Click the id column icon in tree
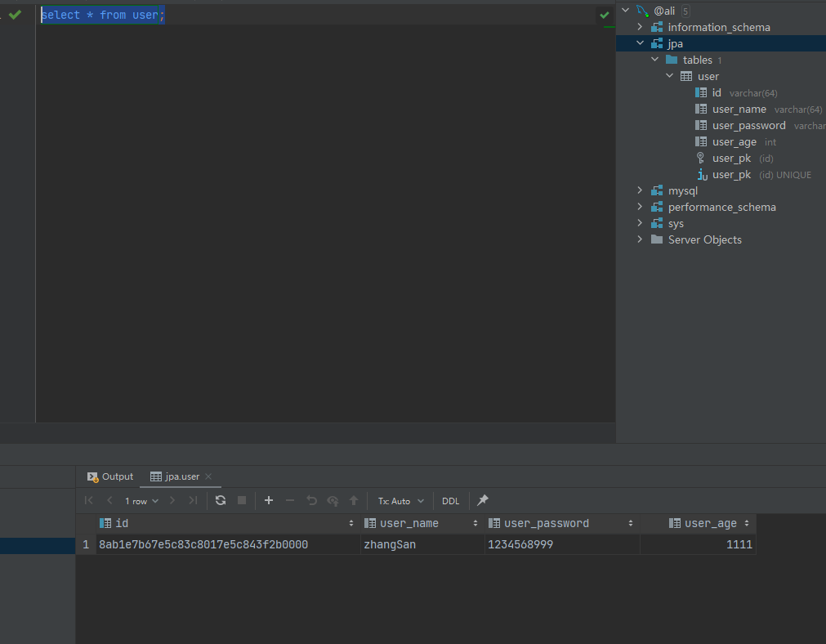This screenshot has width=826, height=644. (701, 92)
